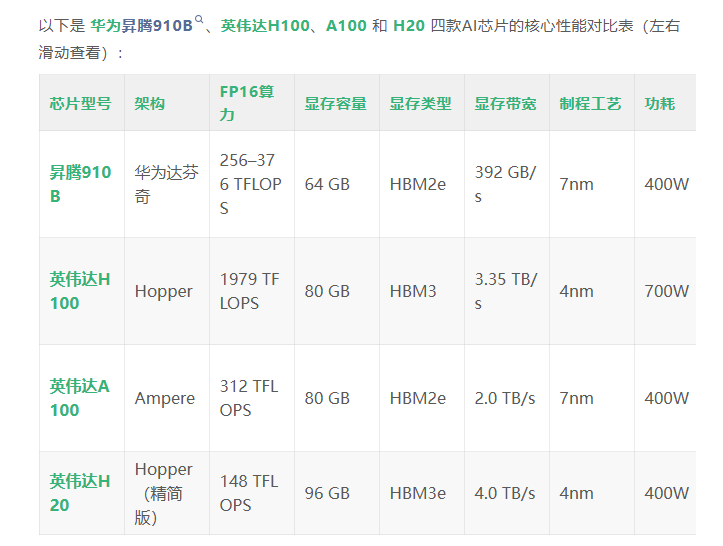Click the 英伟达H20 row label

(x=80, y=493)
